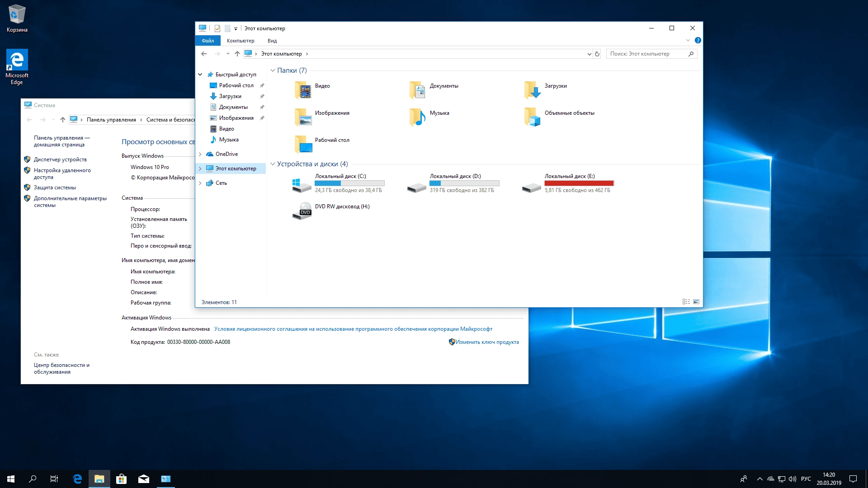Open Microsoft Store from taskbar

tap(121, 479)
